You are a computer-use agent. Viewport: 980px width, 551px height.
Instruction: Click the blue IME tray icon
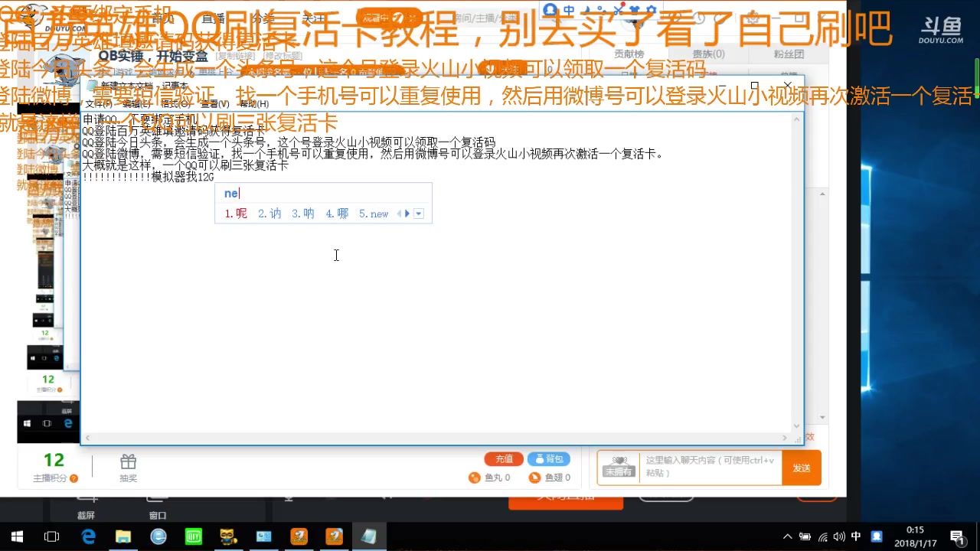(877, 536)
